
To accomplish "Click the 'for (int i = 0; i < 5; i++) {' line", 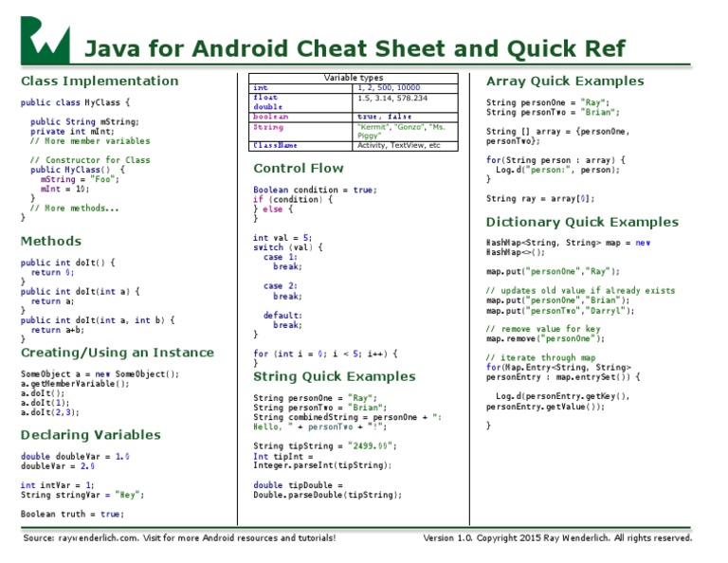I will 325,354.
